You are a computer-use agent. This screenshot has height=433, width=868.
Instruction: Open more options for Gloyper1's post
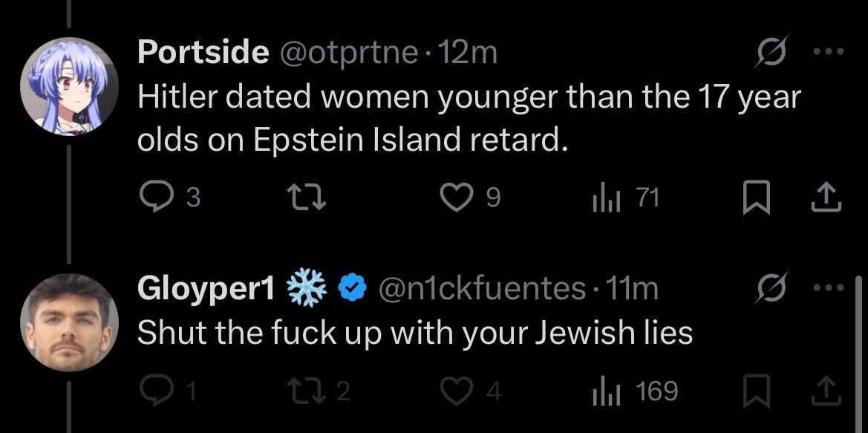[828, 287]
